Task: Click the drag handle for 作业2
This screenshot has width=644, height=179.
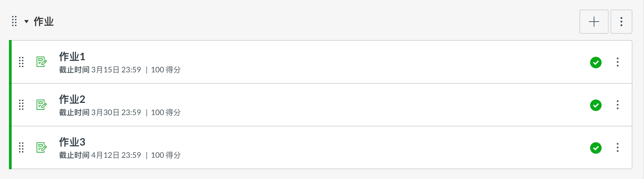Action: click(x=21, y=105)
